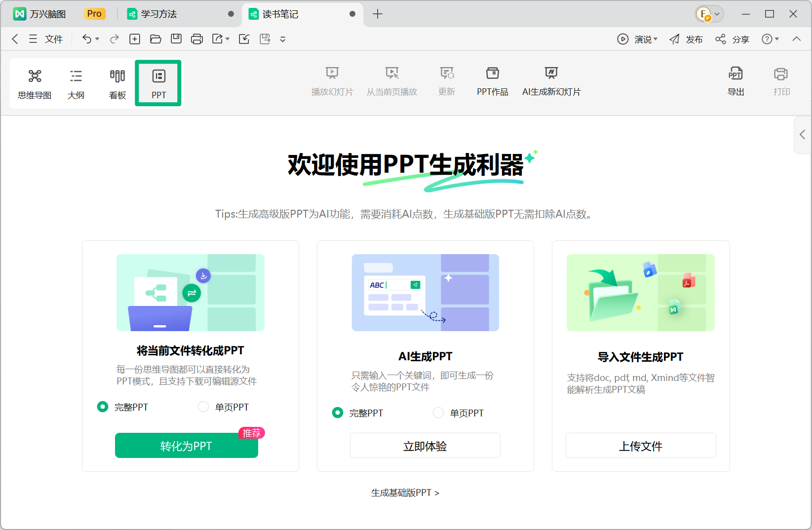Click the 发布 publish paper-plane icon
This screenshot has width=812, height=530.
coord(674,39)
